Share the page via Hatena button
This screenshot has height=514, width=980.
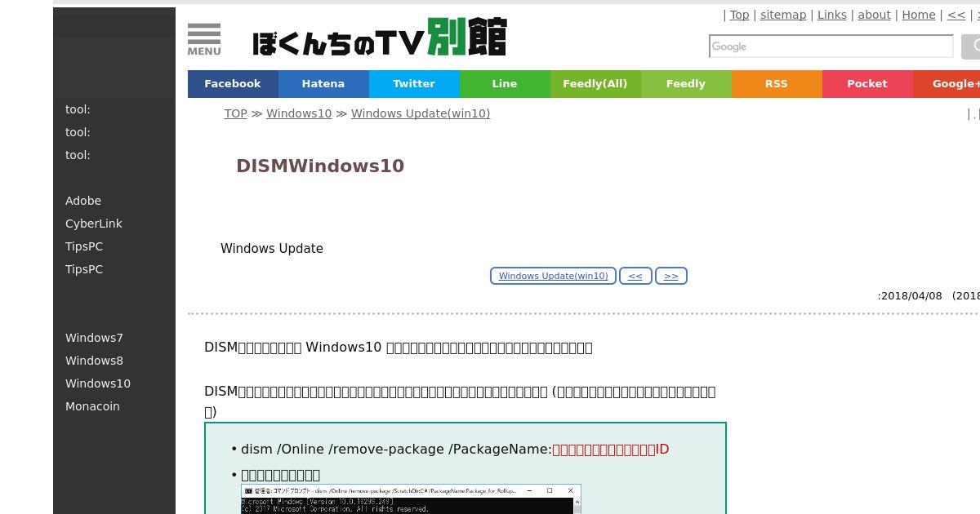click(x=323, y=84)
